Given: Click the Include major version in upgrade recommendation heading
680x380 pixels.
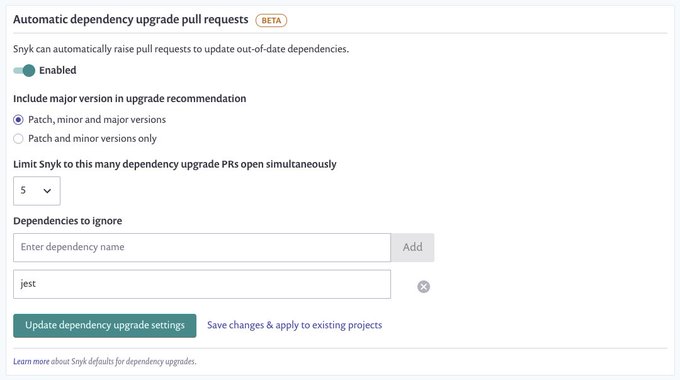Looking at the screenshot, I should (130, 99).
